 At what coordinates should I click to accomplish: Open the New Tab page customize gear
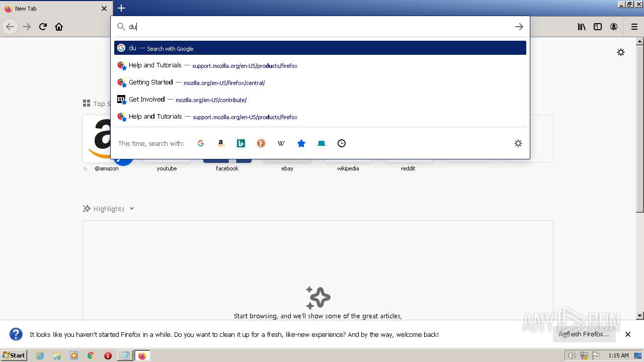(621, 52)
